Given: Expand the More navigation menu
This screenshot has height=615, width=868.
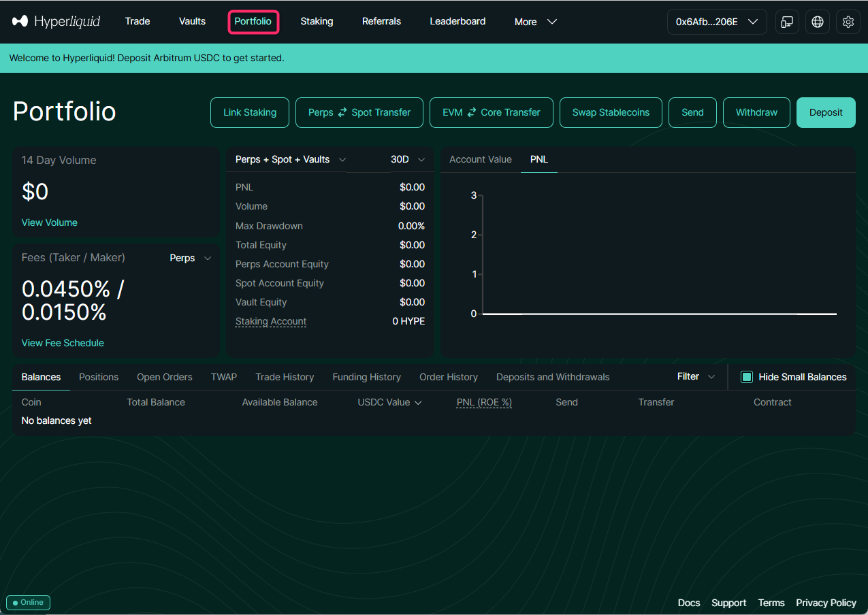Looking at the screenshot, I should pos(536,22).
